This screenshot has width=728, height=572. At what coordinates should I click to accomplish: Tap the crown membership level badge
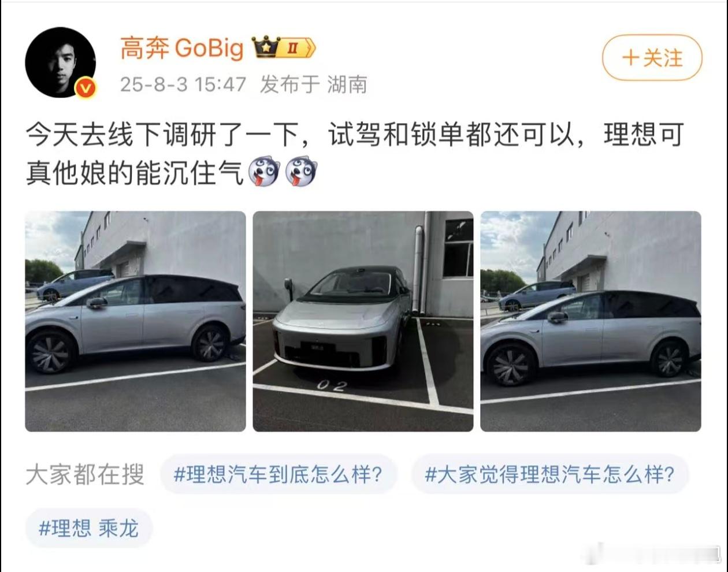[x=283, y=47]
